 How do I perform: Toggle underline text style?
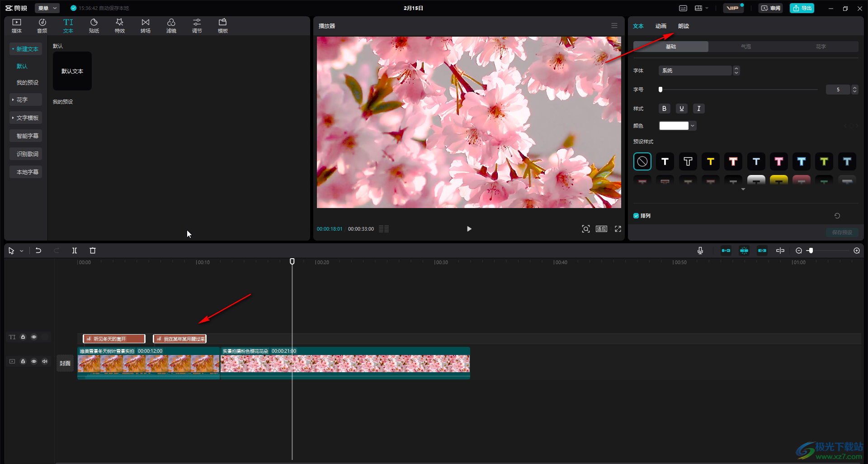(x=682, y=109)
